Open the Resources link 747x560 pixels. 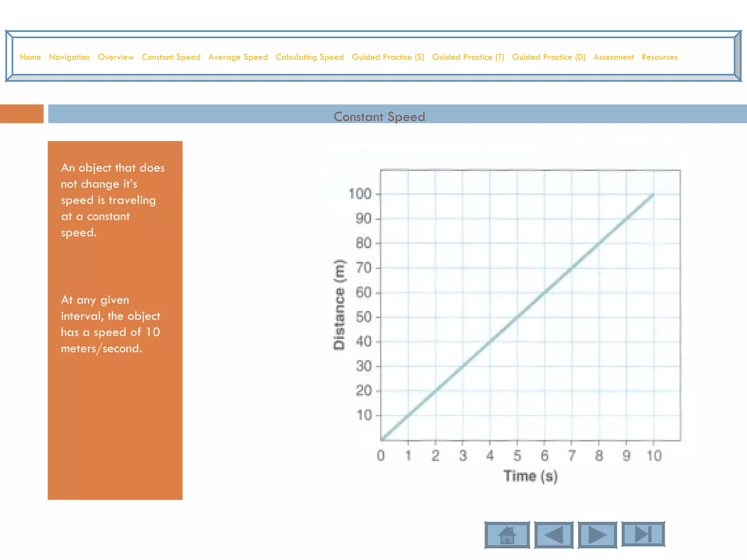click(659, 57)
